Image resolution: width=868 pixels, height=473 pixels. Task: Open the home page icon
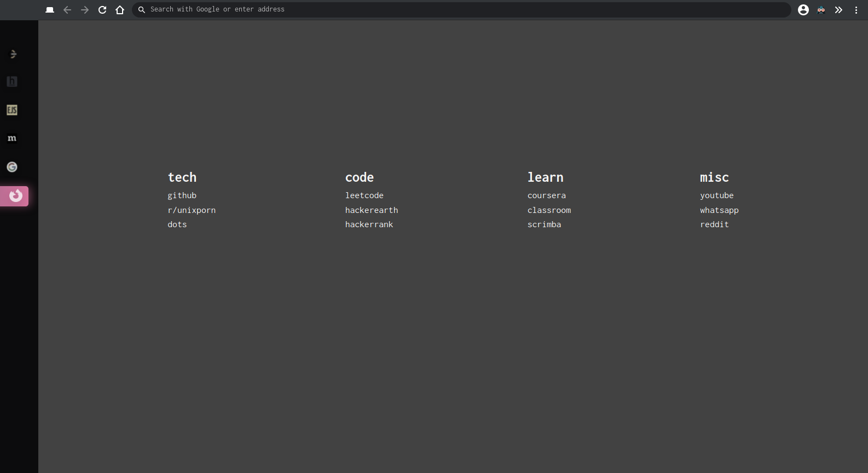point(120,10)
